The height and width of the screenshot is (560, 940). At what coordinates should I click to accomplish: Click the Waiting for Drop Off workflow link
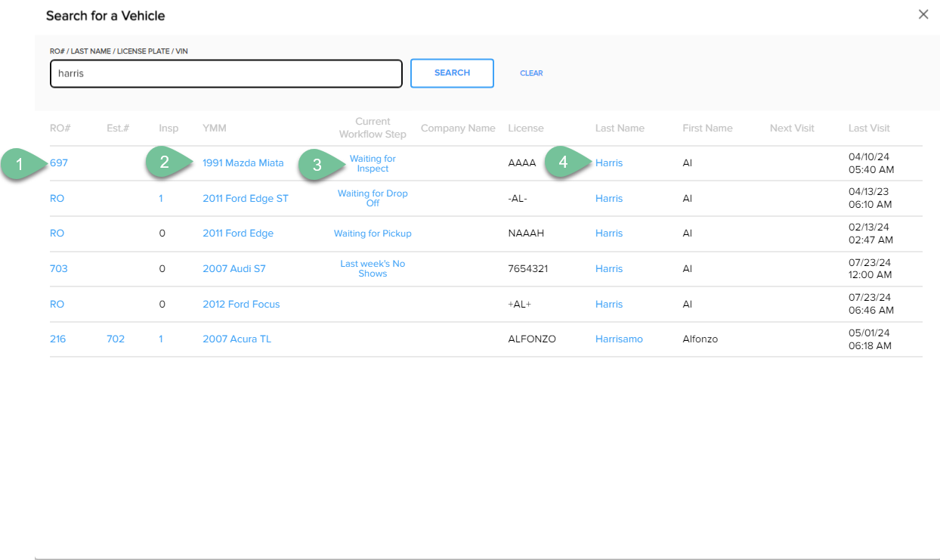[373, 198]
